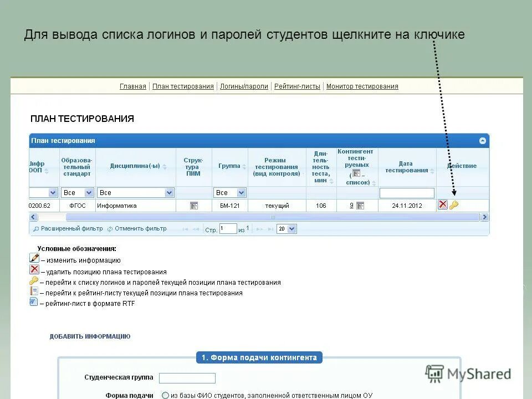Click the key icon to open logins list
Image resolution: width=532 pixels, height=399 pixels.
tap(453, 205)
